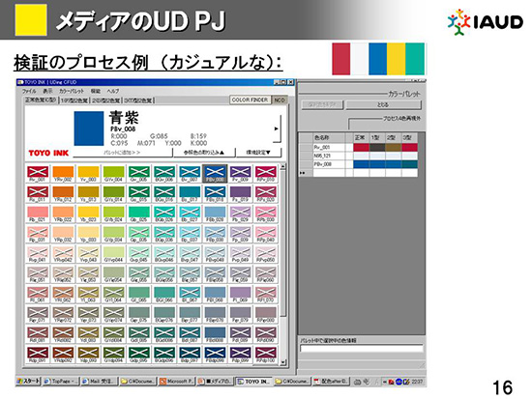The width and height of the screenshot is (532, 399).
Task: Choose the RPdp100 swatch
Action: tap(266, 355)
